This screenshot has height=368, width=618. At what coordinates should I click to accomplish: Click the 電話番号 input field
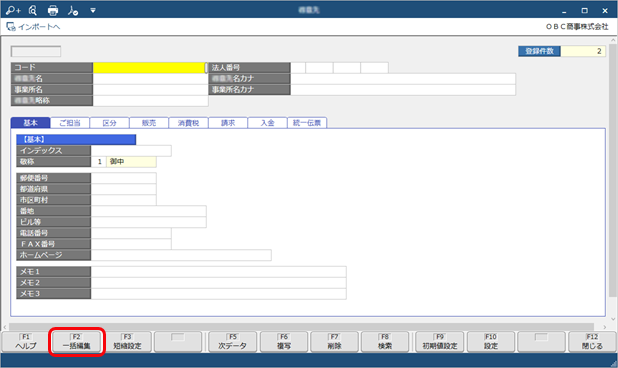point(131,233)
